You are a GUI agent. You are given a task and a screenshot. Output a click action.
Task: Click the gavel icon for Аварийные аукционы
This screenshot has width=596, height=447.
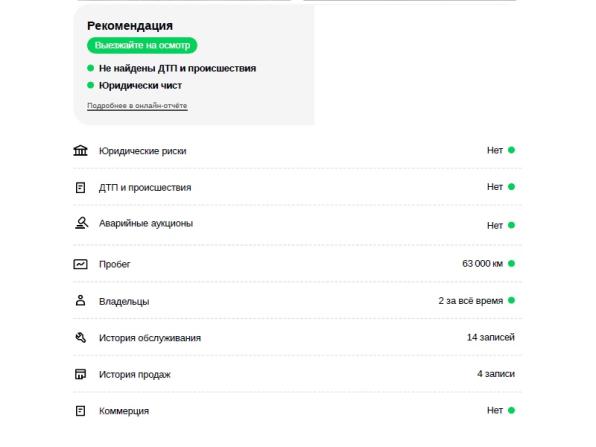point(81,223)
